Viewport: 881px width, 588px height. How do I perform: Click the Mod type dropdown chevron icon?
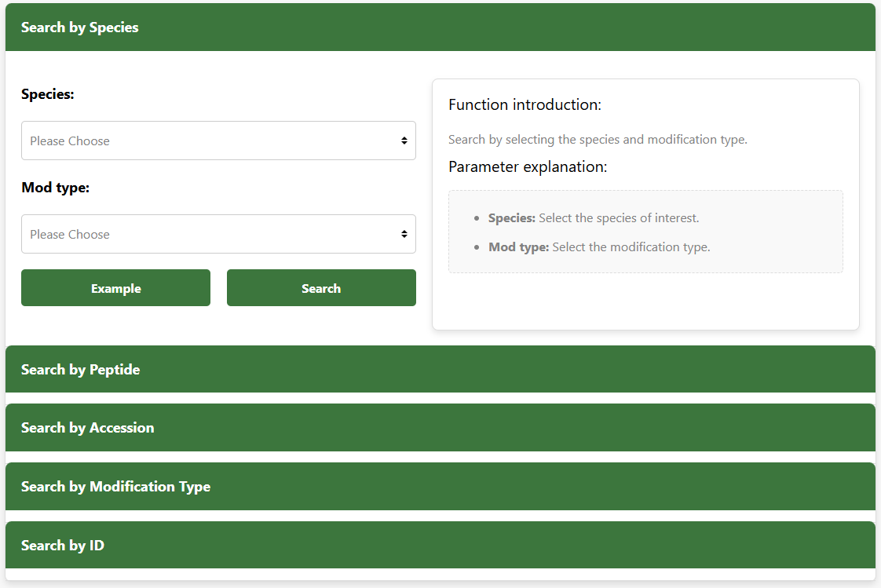pos(404,234)
